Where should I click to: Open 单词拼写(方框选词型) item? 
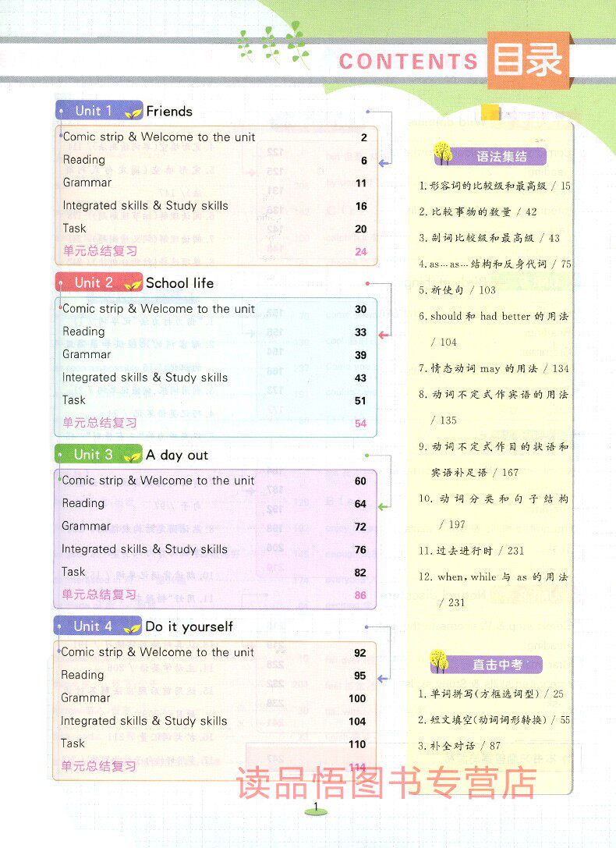click(x=490, y=694)
